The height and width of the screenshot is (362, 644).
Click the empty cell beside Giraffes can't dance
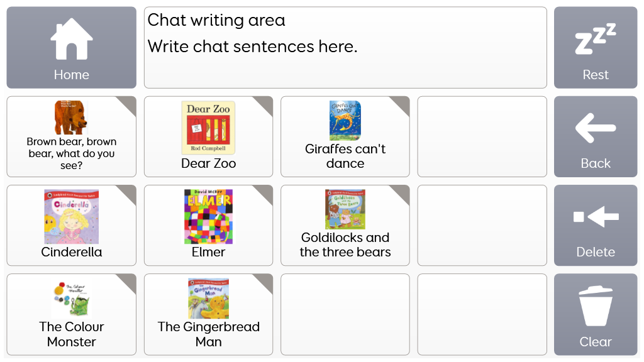tap(482, 136)
